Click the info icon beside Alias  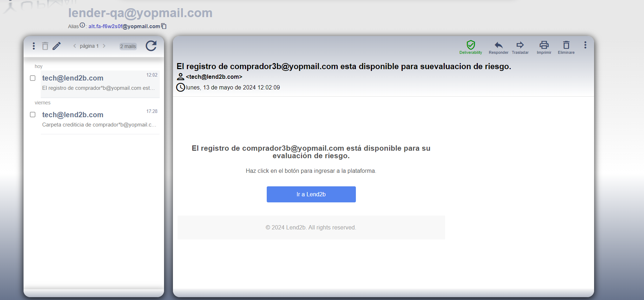tap(82, 25)
